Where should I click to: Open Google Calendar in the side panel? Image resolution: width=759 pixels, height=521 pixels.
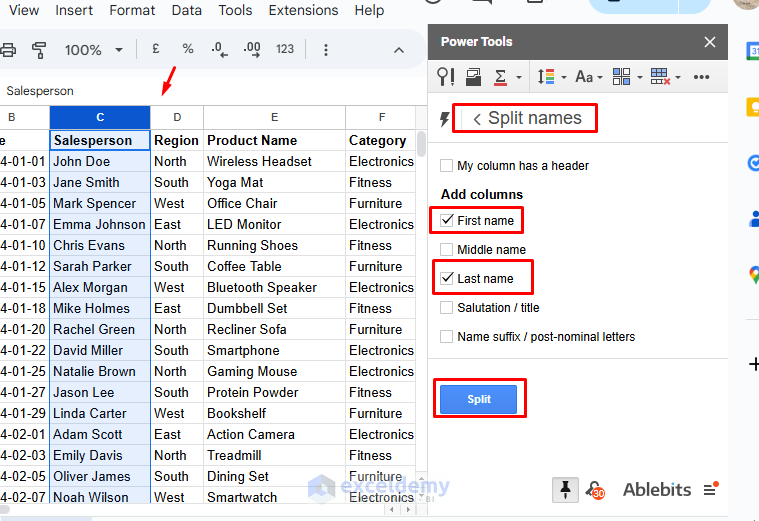click(x=753, y=50)
